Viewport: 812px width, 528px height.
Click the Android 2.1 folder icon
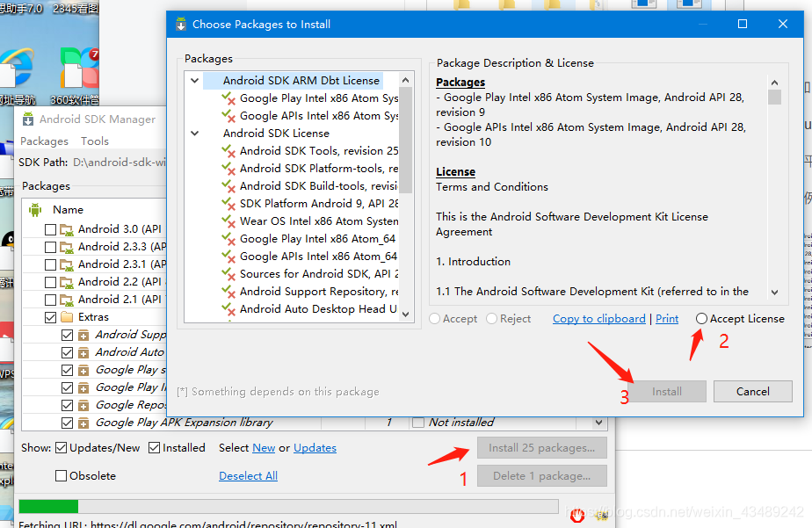[x=66, y=300]
